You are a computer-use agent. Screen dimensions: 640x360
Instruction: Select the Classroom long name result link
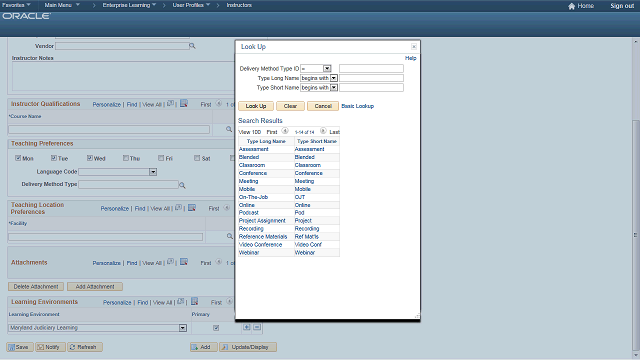[252, 165]
